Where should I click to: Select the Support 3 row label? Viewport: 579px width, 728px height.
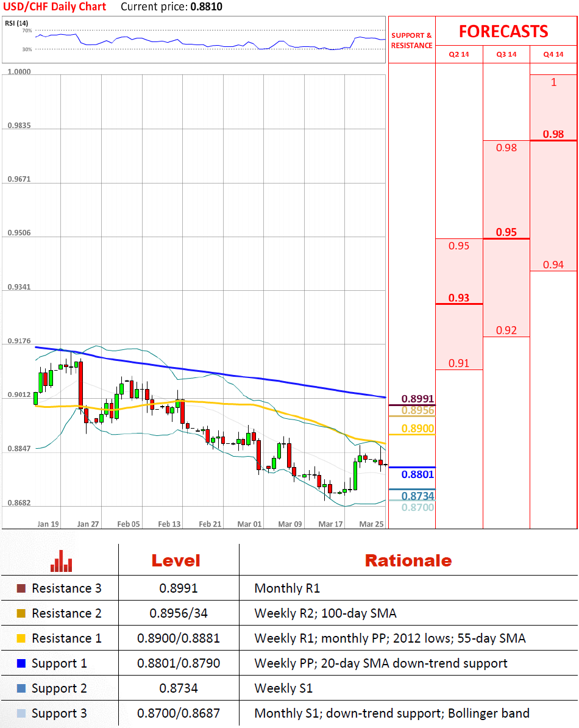click(59, 713)
